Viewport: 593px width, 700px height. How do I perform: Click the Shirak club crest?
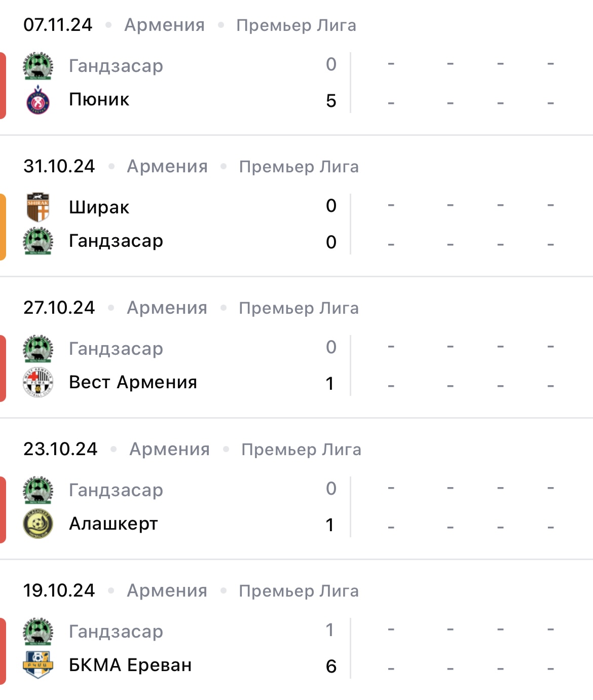[x=38, y=207]
